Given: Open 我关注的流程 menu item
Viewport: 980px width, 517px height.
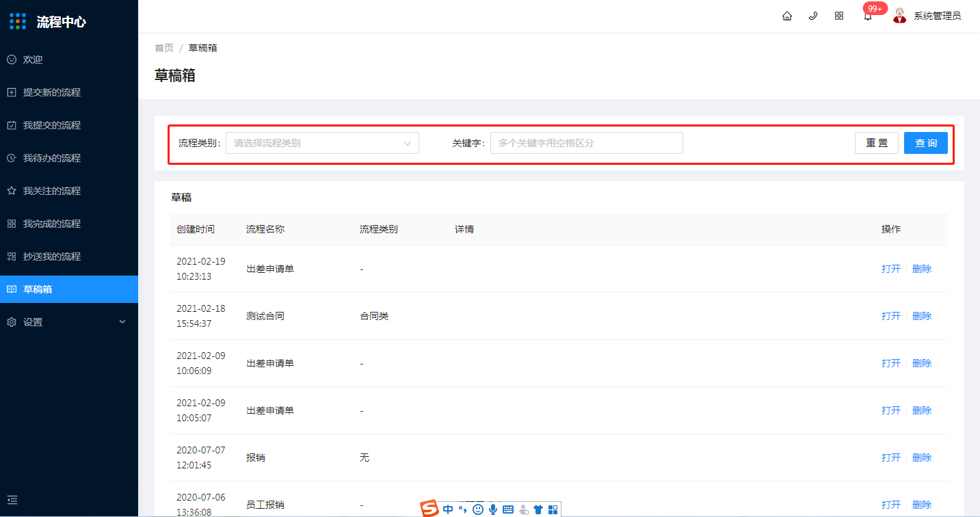Looking at the screenshot, I should coord(69,191).
